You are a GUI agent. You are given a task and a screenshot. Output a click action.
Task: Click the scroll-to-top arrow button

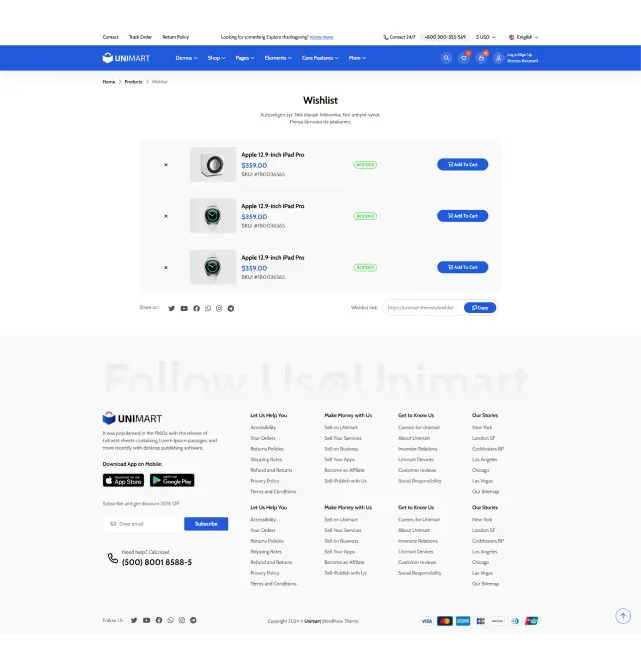623,616
